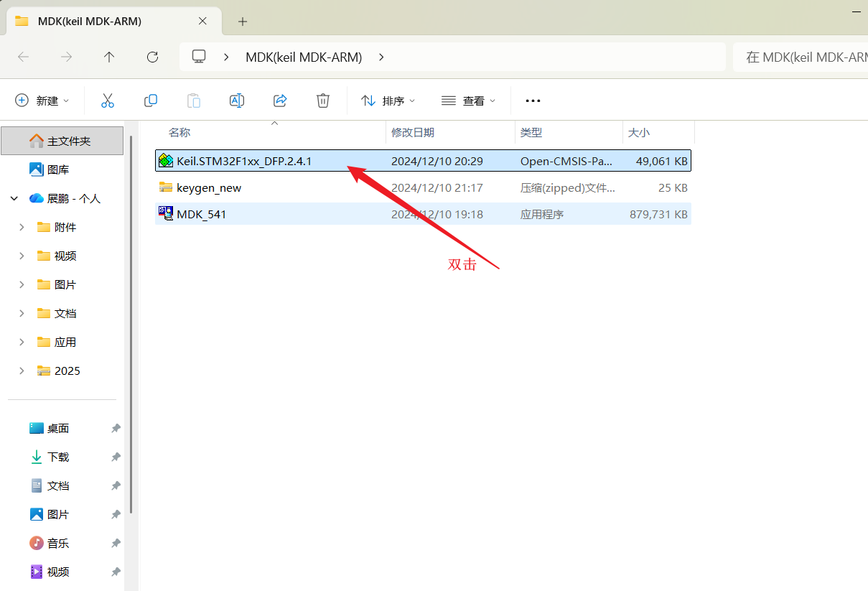Expand the 附件 folder node

pos(22,227)
